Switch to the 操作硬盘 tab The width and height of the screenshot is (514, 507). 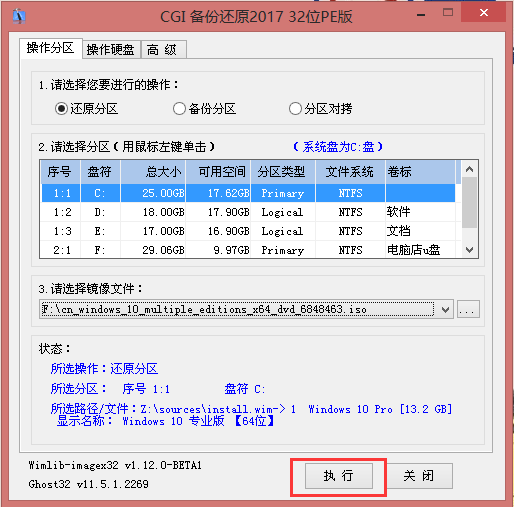tap(111, 50)
